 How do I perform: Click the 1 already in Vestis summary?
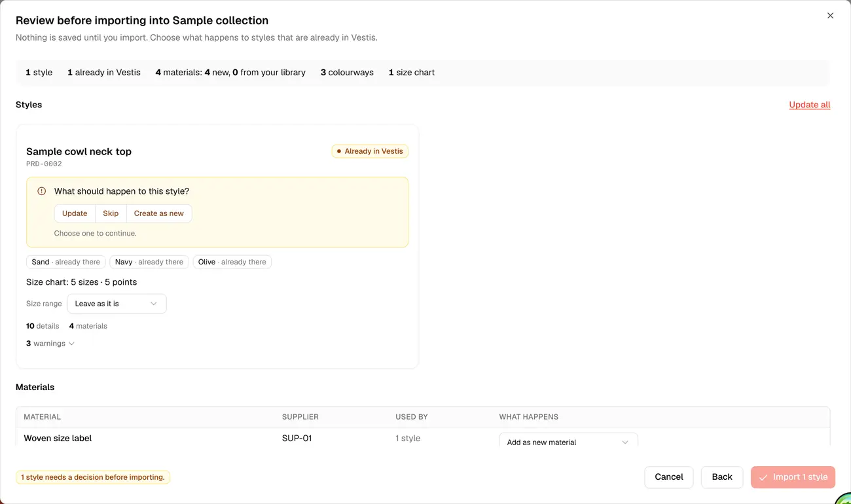[x=104, y=73]
